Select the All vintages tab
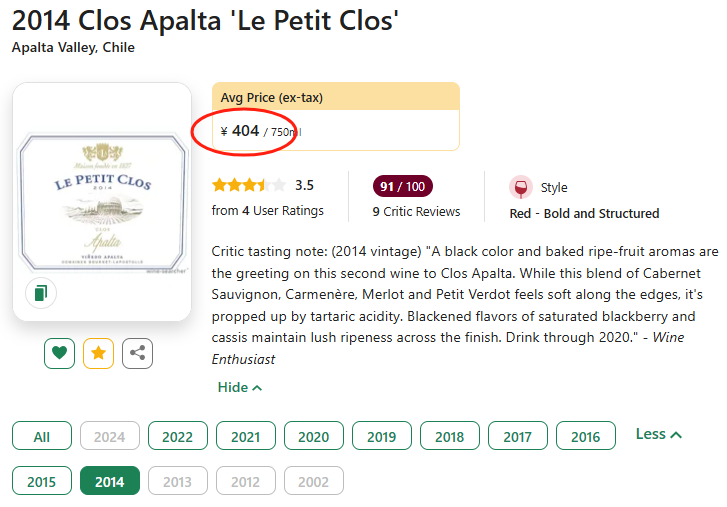The height and width of the screenshot is (507, 727). click(41, 437)
